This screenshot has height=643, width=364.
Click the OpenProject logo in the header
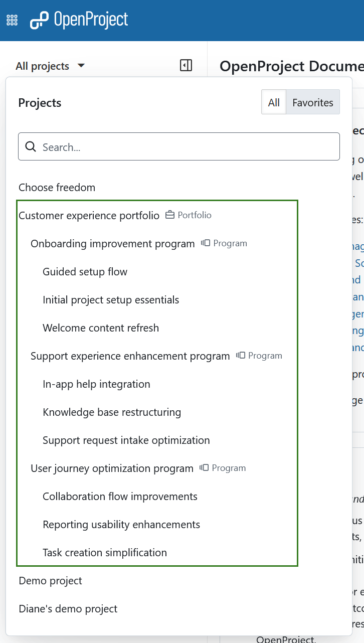pos(79,20)
